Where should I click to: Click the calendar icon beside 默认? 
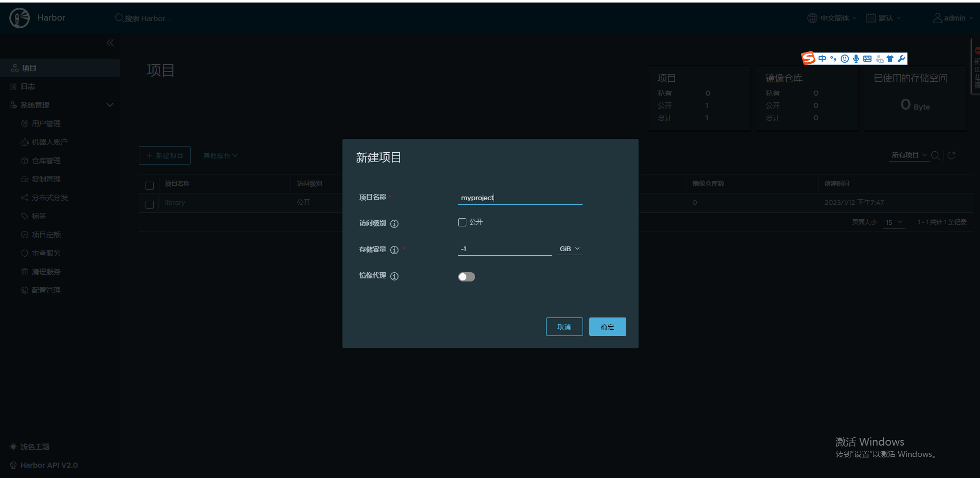point(870,18)
